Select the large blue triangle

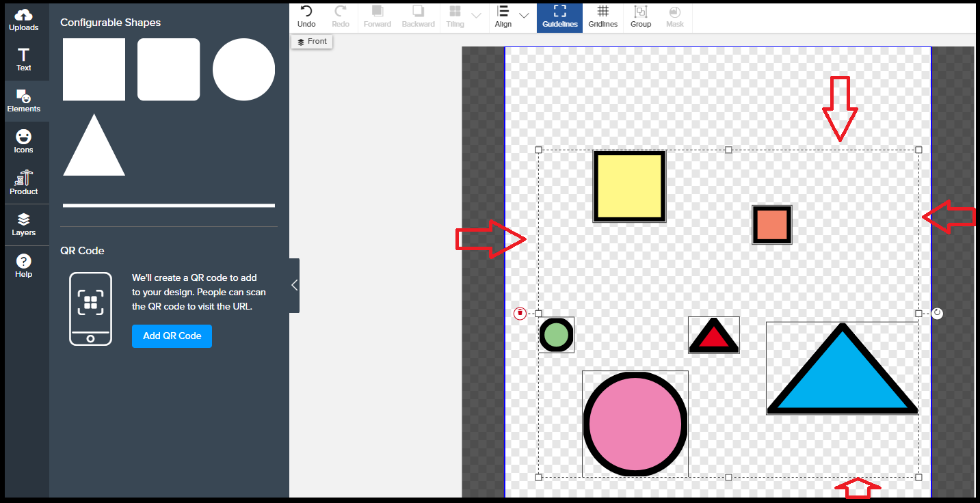[x=843, y=368]
